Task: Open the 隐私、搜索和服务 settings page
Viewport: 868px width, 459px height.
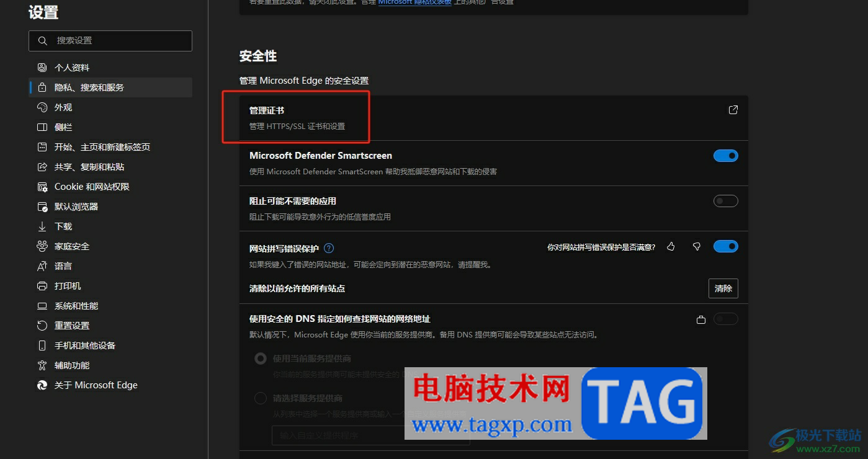Action: click(x=110, y=87)
